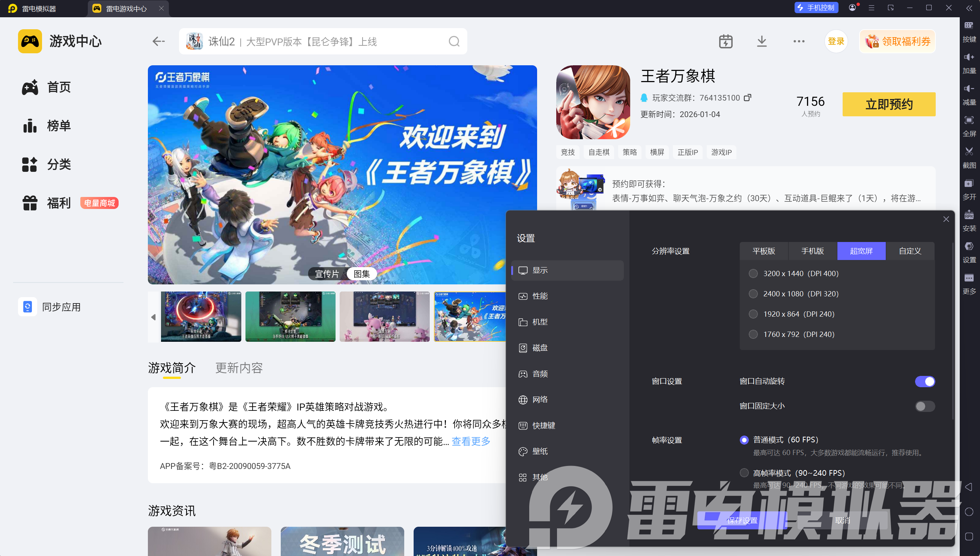This screenshot has width=980, height=556.
Task: Click the fullscreen 全屏 icon
Action: pyautogui.click(x=968, y=121)
